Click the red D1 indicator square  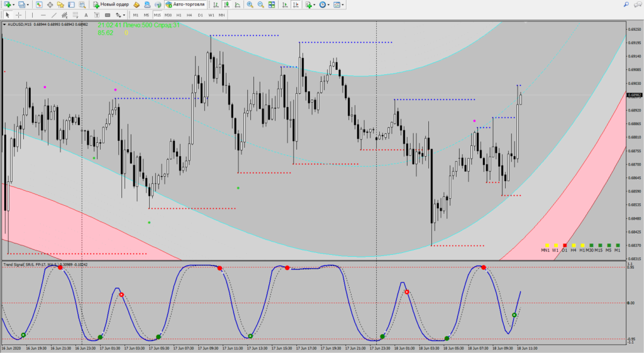pos(565,245)
